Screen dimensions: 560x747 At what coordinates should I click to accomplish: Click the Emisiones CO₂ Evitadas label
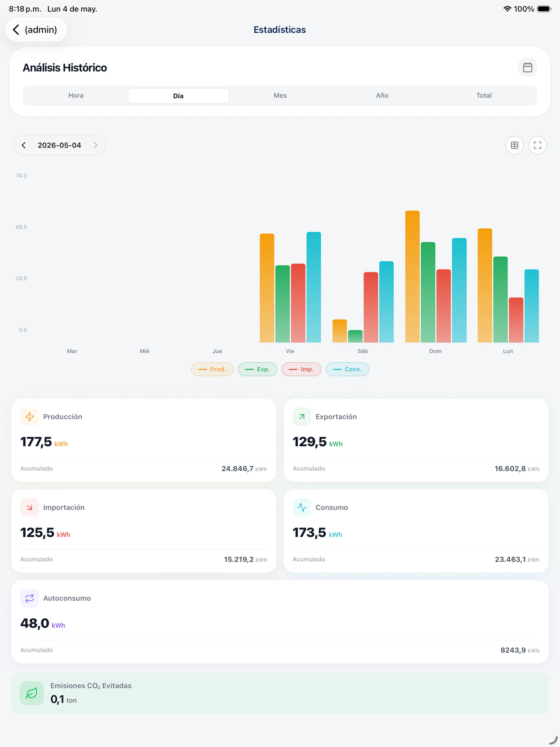tap(91, 686)
